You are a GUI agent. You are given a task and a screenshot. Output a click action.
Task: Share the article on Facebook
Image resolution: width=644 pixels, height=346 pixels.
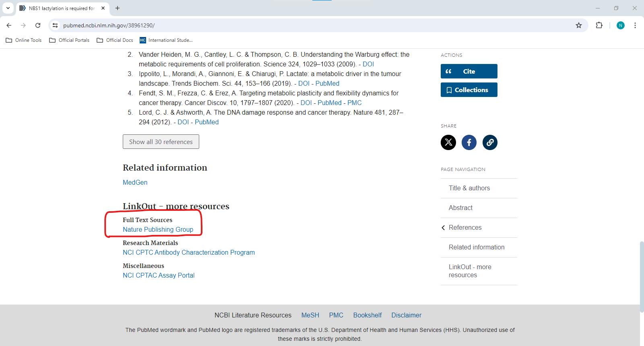469,142
